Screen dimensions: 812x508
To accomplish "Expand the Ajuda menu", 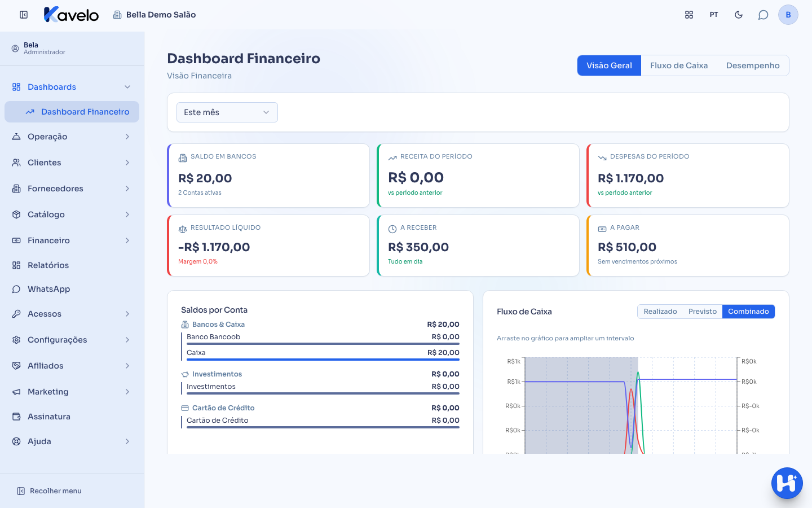I will [x=72, y=441].
